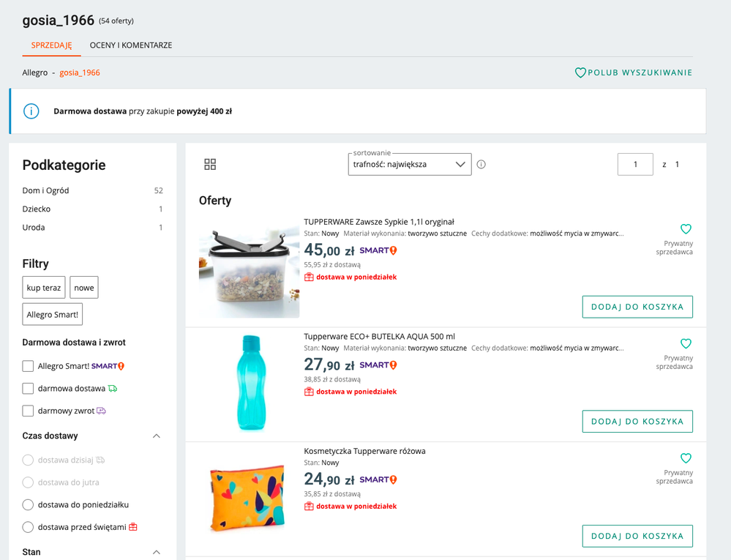Click purple return truck icon beside darmowy zwrot

point(101,411)
